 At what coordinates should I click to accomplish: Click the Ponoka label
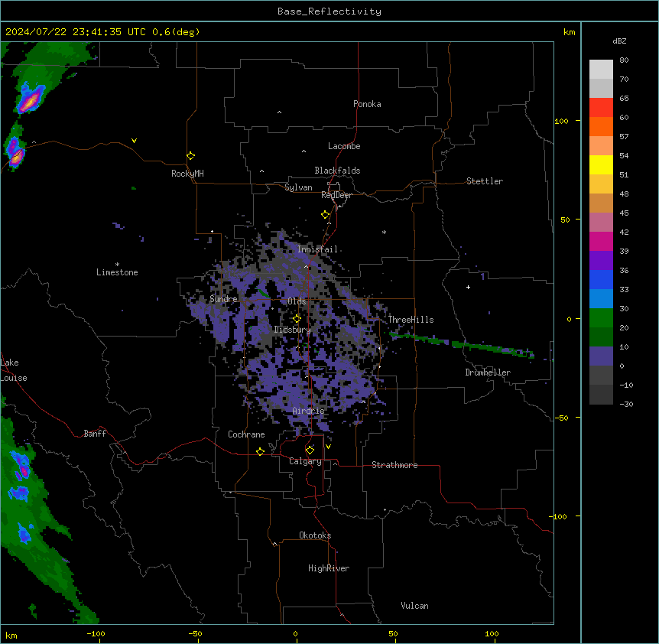[x=367, y=104]
